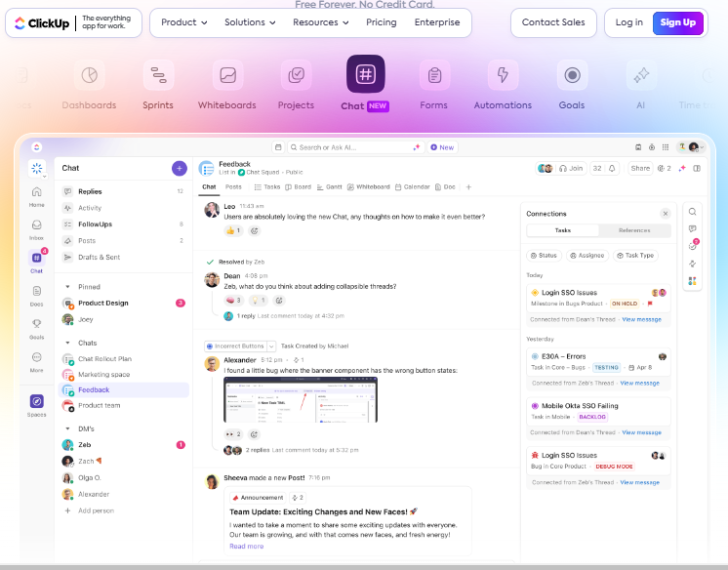This screenshot has height=570, width=728.
Task: Click the search icon in right rail
Action: pyautogui.click(x=692, y=212)
